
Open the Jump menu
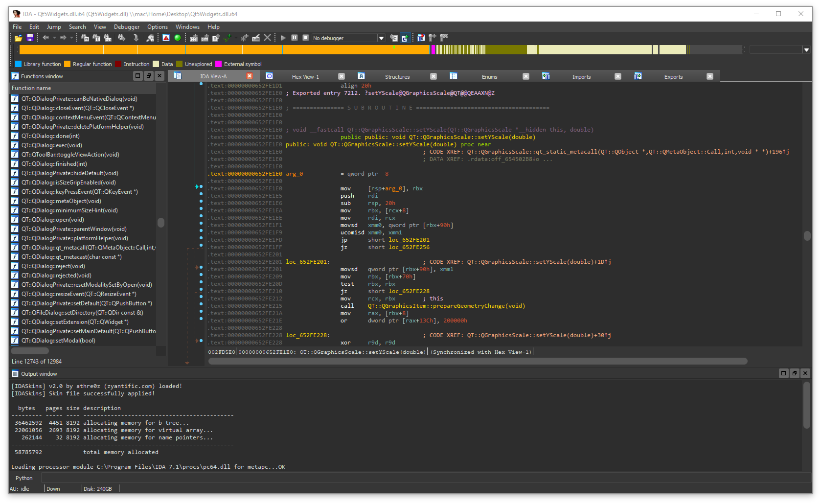(54, 27)
